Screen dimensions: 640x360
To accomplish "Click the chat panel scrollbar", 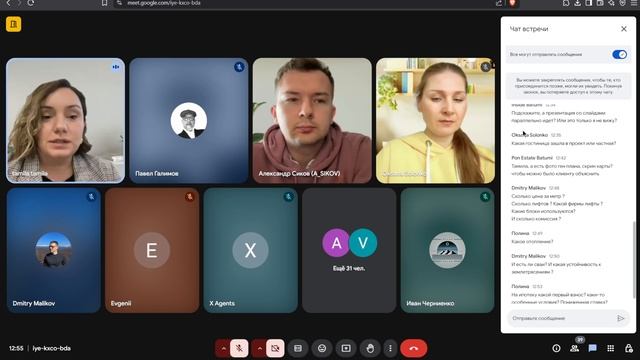I will click(x=634, y=260).
